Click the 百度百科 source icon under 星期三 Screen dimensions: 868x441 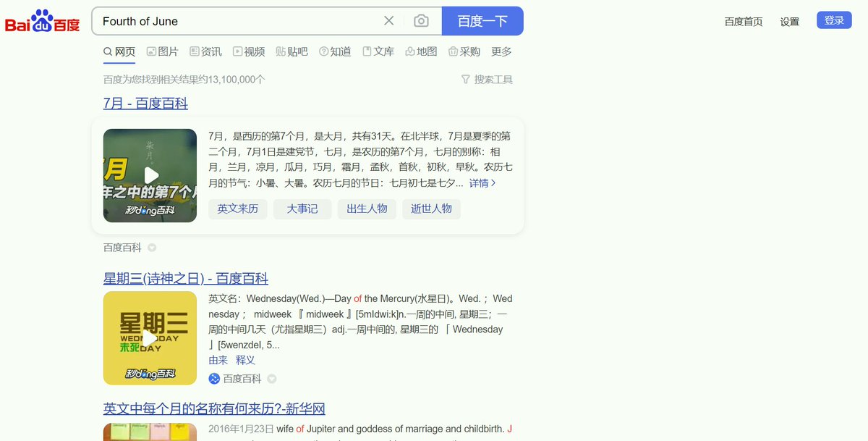tap(214, 379)
